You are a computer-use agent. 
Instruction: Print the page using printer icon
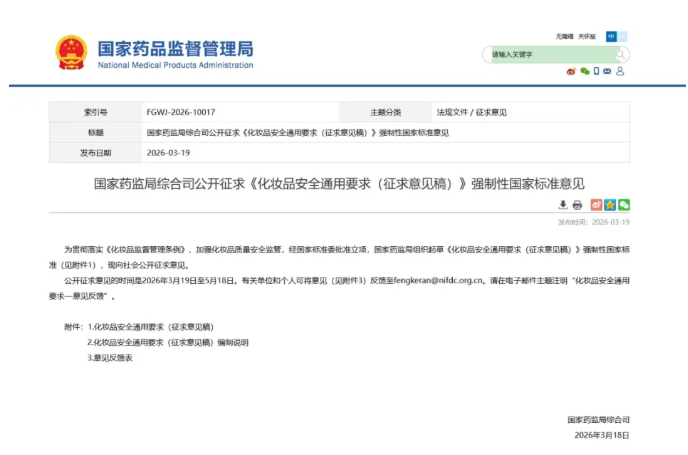(577, 205)
